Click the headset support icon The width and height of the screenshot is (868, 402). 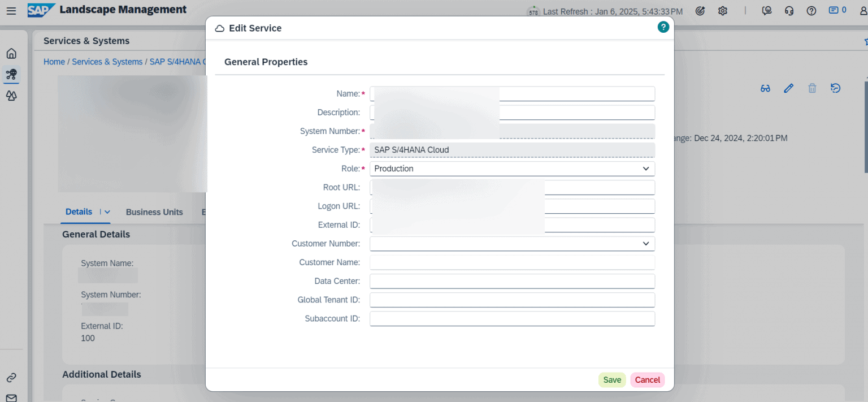pos(789,10)
